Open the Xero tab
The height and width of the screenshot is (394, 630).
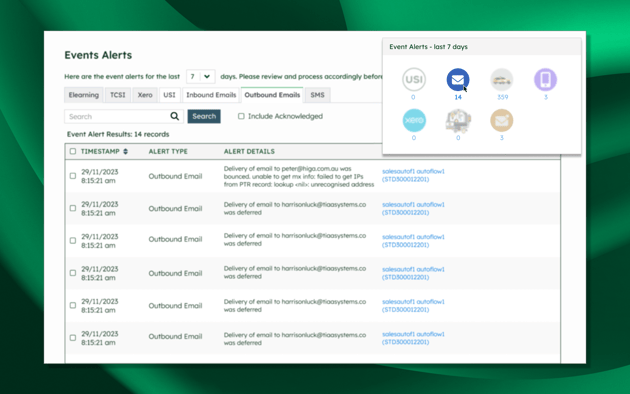pyautogui.click(x=145, y=95)
